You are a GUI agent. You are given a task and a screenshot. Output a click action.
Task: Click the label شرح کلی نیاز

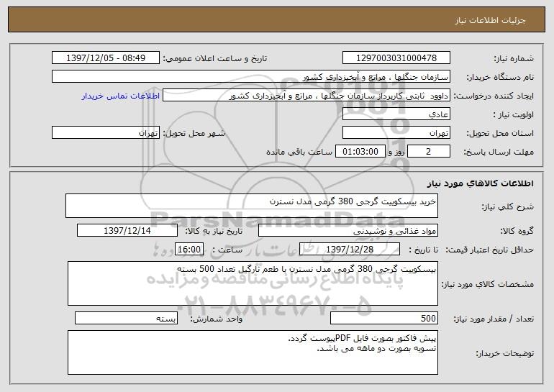pos(508,206)
